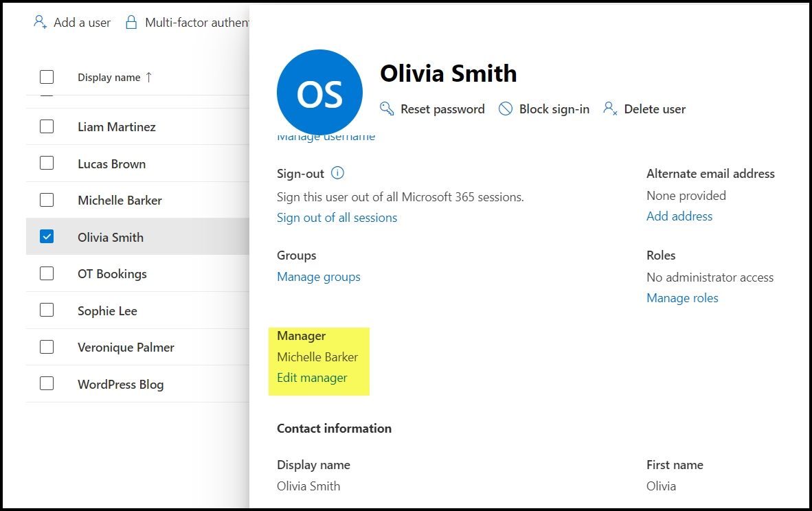Image resolution: width=812 pixels, height=511 pixels.
Task: Open the Manage groups link
Action: pyautogui.click(x=319, y=277)
